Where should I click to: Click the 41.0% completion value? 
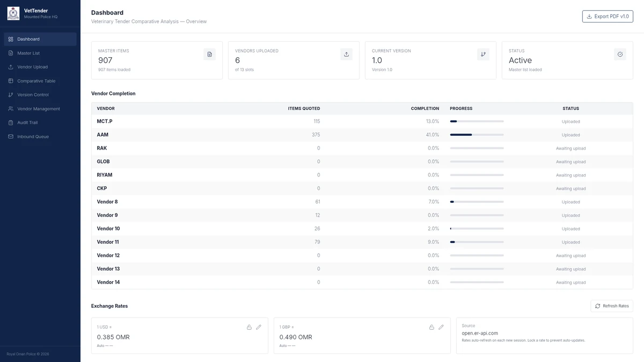433,135
